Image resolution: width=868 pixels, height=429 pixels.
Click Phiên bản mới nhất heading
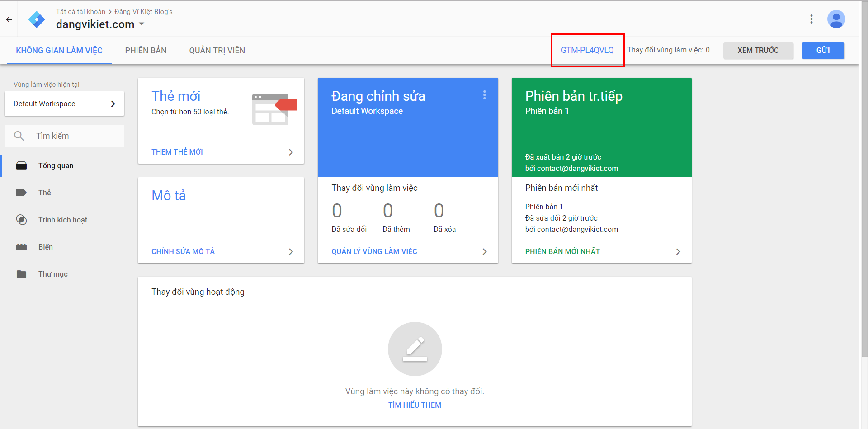[x=561, y=188]
